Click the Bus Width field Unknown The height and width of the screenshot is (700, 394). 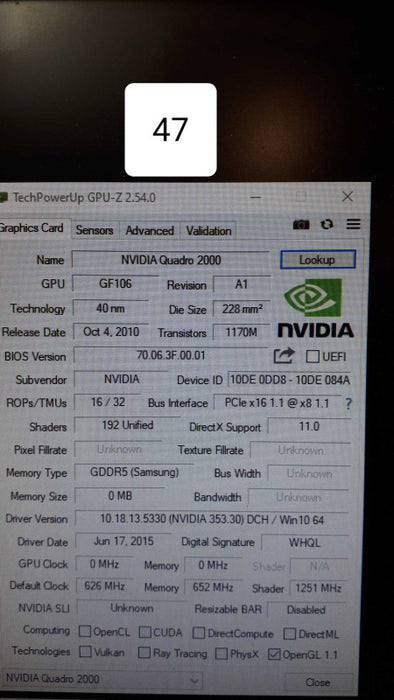(309, 474)
